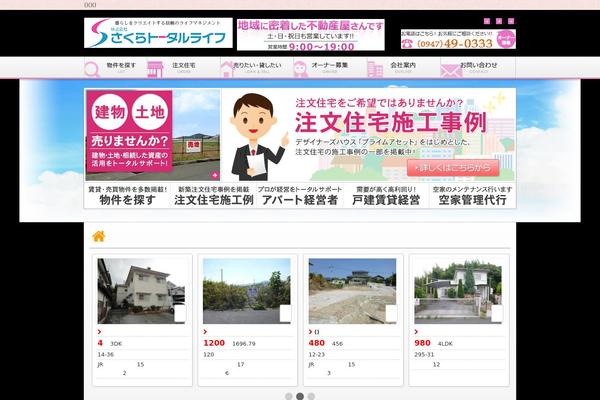
Task: Click the round pink button beside phone number
Action: [x=506, y=39]
